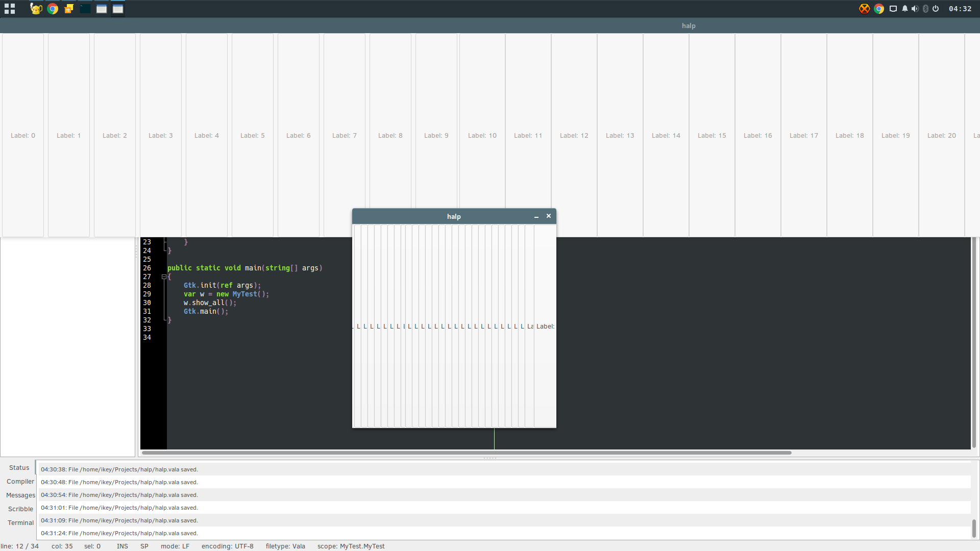The height and width of the screenshot is (551, 980).
Task: Click the editor horizontal scrollbar
Action: (467, 453)
